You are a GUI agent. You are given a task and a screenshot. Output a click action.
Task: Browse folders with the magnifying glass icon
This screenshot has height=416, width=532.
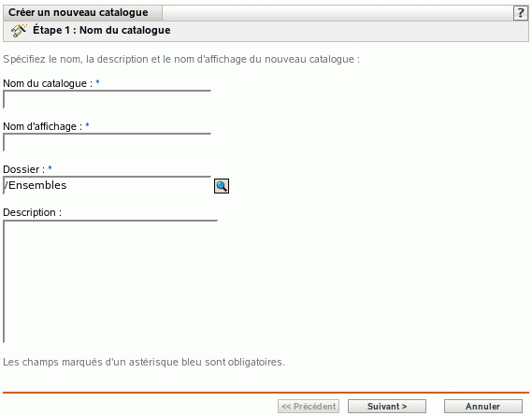tap(222, 186)
